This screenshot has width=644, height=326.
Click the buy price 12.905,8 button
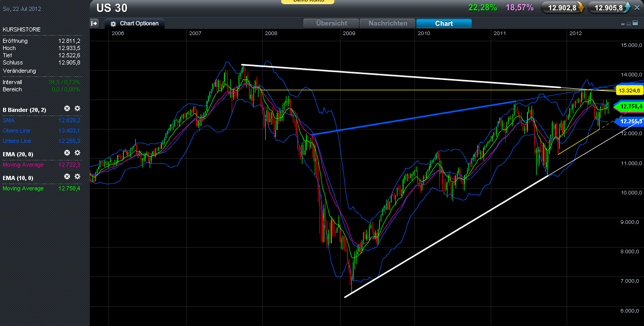(609, 7)
